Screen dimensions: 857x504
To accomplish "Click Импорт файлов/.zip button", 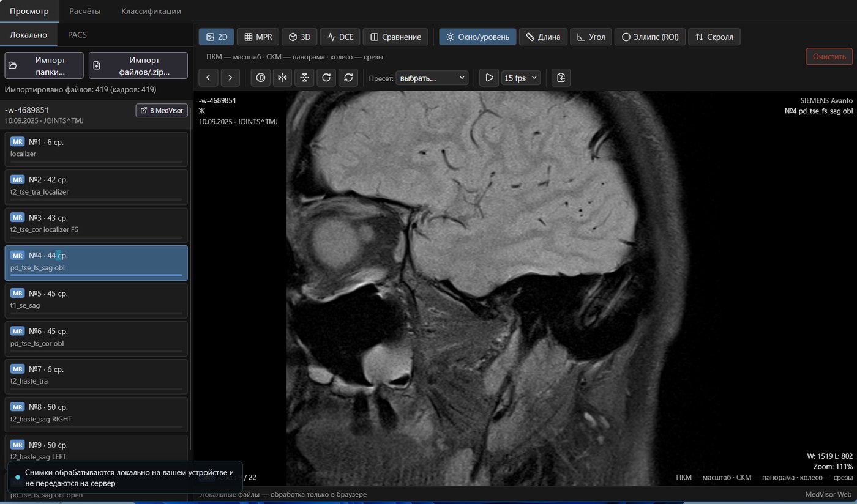I will (x=138, y=65).
